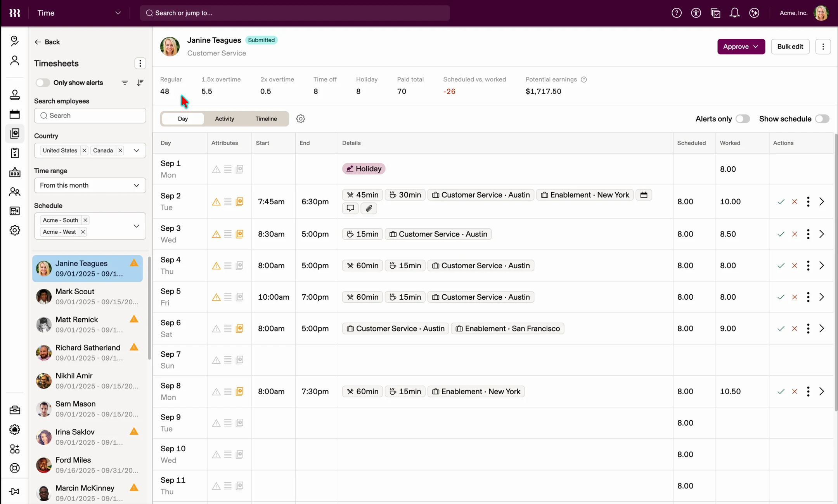838x504 pixels.
Task: Open the Timesheets three-dot menu
Action: click(x=140, y=63)
